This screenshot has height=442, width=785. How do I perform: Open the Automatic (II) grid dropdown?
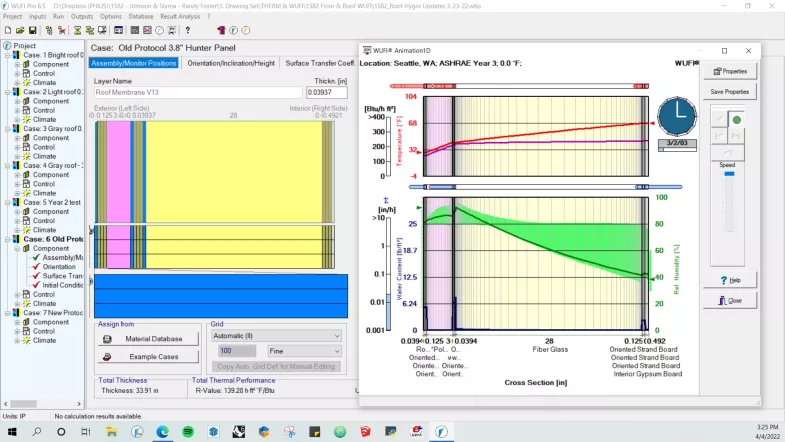[x=275, y=337]
